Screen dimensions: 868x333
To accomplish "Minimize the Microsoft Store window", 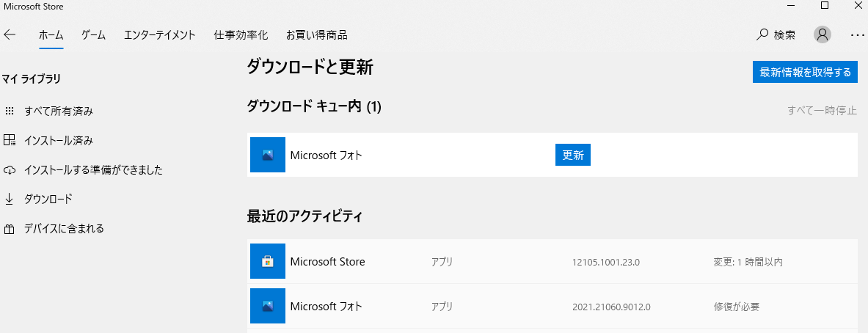I will (792, 6).
